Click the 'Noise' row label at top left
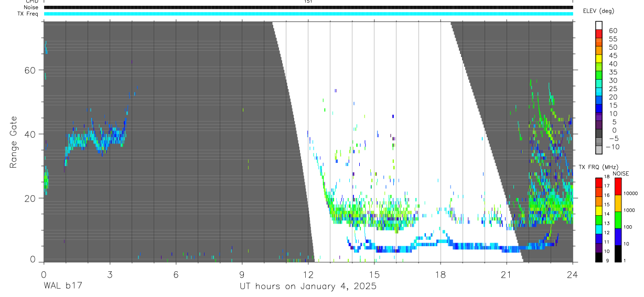644x297 pixels. pos(31,7)
